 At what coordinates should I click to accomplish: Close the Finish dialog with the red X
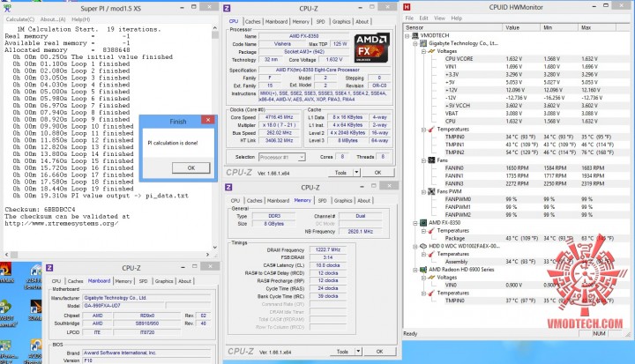(208, 120)
